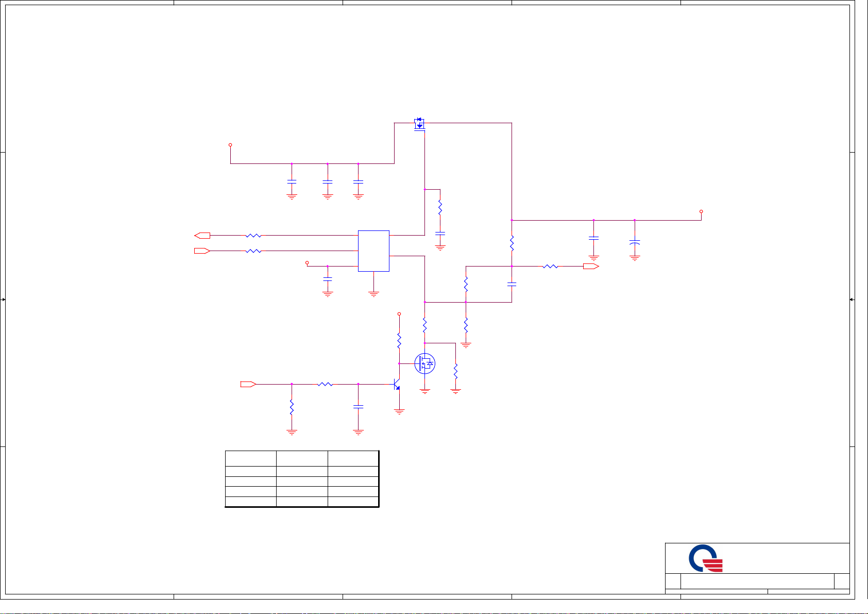Select the circular MOSFET symbol with body diode
The height and width of the screenshot is (614, 868).
point(424,364)
